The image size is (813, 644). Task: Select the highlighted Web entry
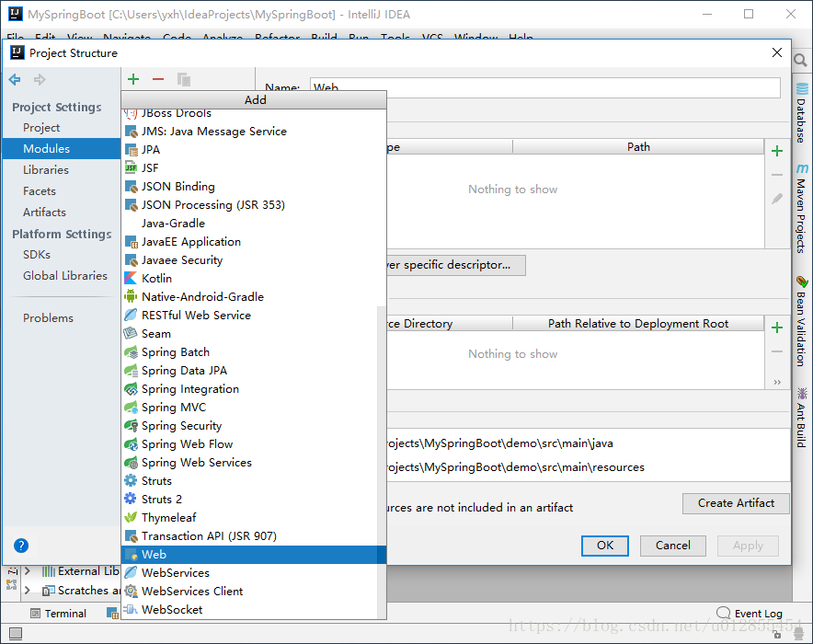coord(254,554)
